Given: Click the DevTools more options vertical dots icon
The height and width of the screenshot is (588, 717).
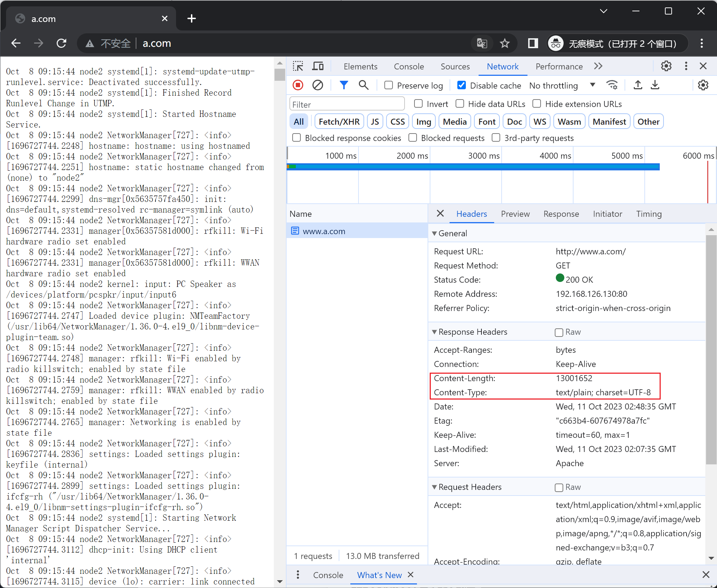Looking at the screenshot, I should point(685,66).
